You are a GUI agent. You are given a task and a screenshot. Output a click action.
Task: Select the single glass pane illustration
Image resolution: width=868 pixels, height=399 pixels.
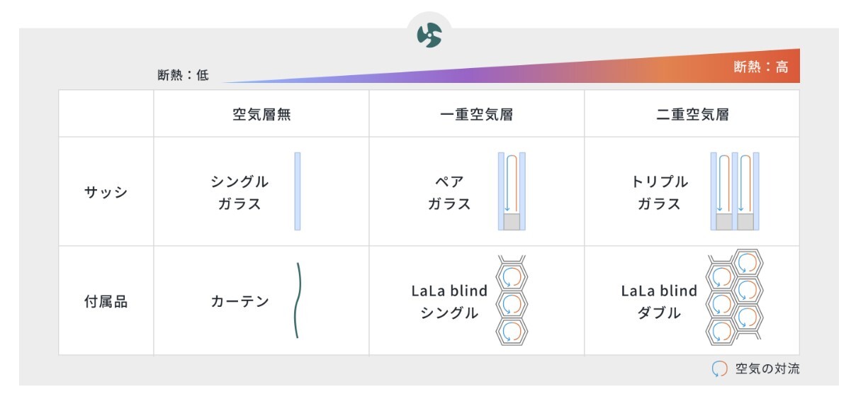click(298, 191)
